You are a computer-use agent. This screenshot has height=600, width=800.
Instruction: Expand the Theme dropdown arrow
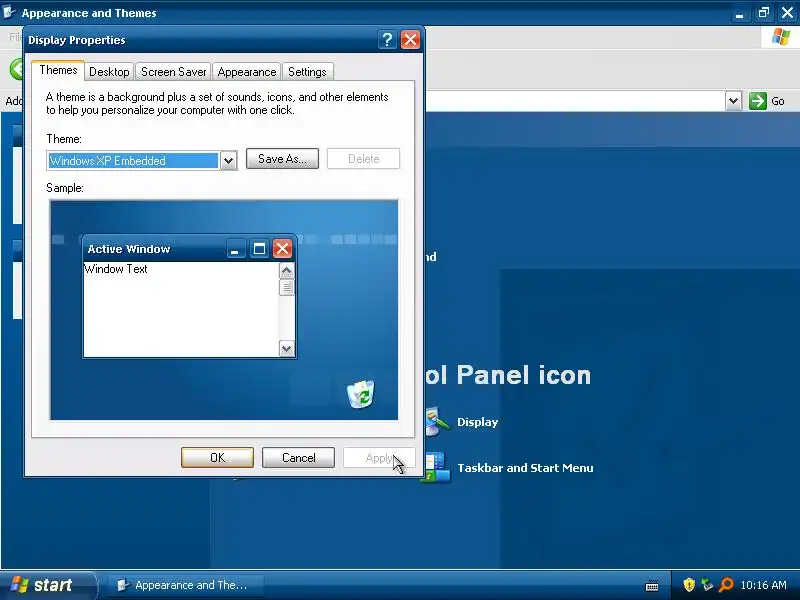pos(229,161)
